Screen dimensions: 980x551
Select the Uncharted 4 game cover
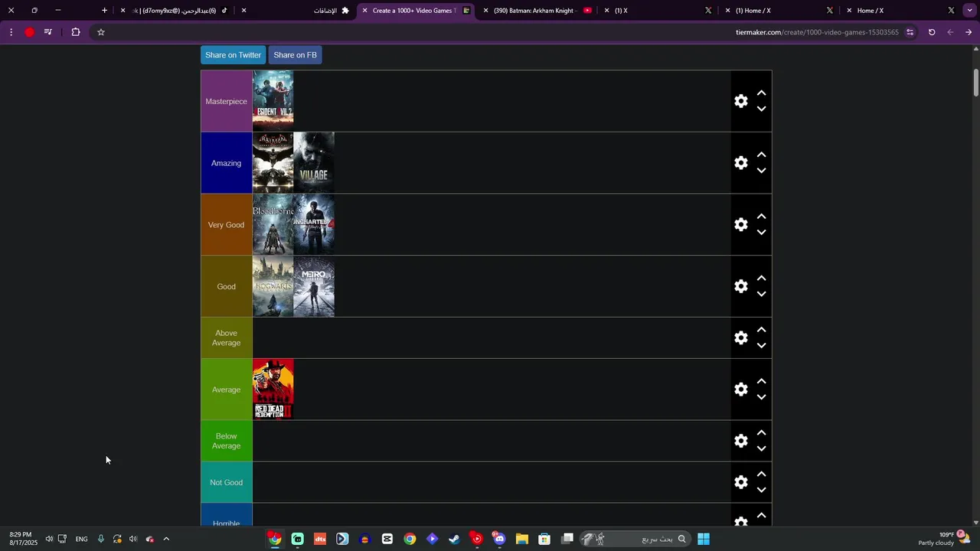314,225
